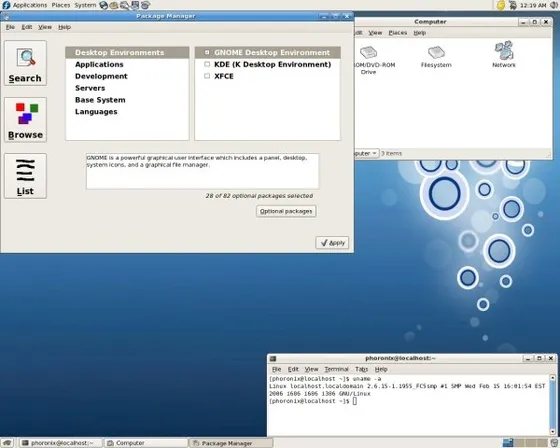Click the fourth launcher icon in the top panel
This screenshot has height=448, width=560.
135,5
